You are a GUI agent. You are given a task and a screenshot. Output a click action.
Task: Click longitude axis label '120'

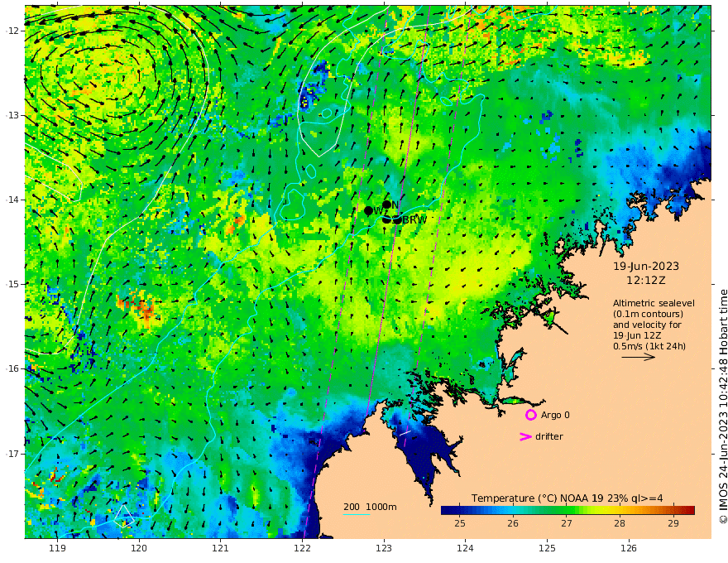[139, 549]
